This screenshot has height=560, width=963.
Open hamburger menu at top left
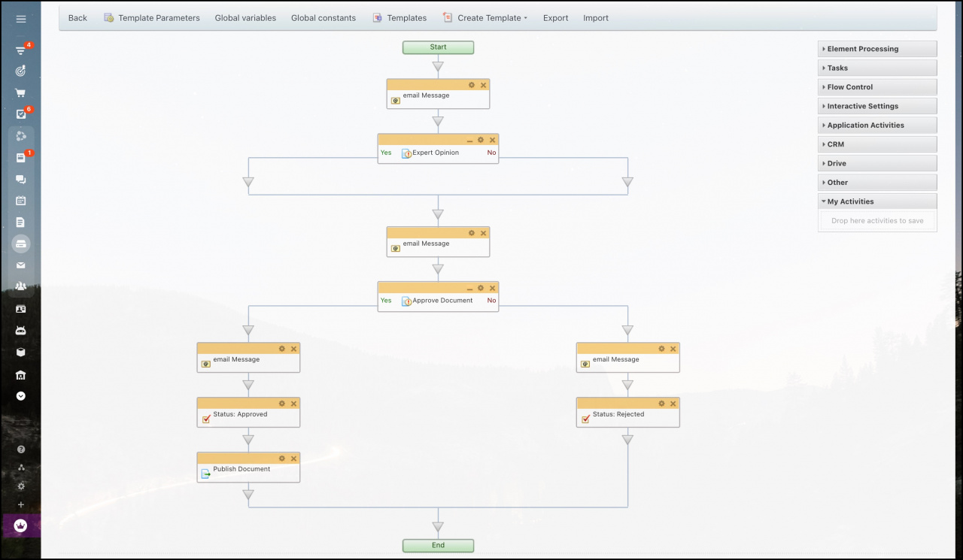(21, 19)
